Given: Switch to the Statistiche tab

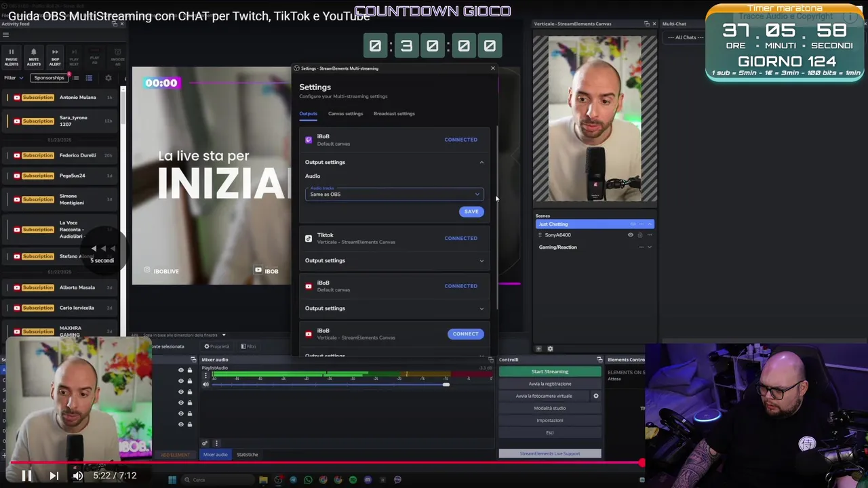Looking at the screenshot, I should click(x=247, y=455).
